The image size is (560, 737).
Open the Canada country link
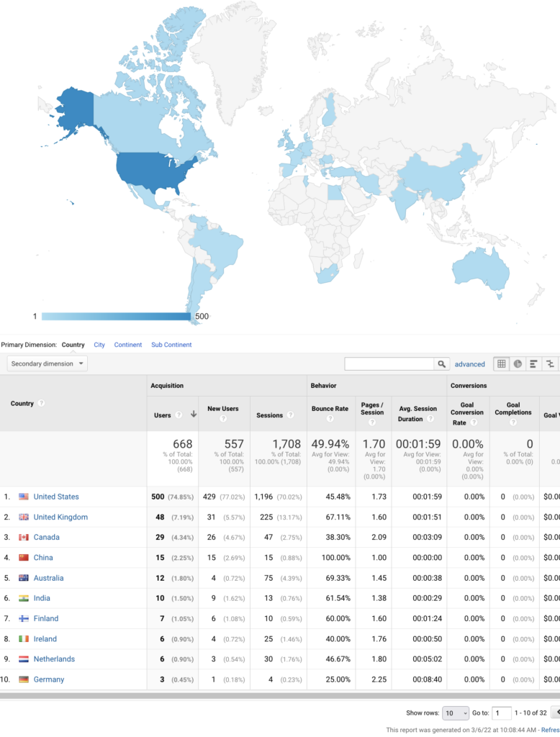pos(47,537)
